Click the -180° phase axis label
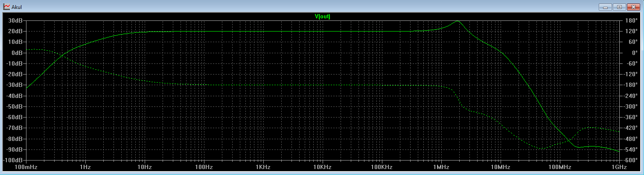The width and height of the screenshot is (644, 175). pyautogui.click(x=630, y=85)
